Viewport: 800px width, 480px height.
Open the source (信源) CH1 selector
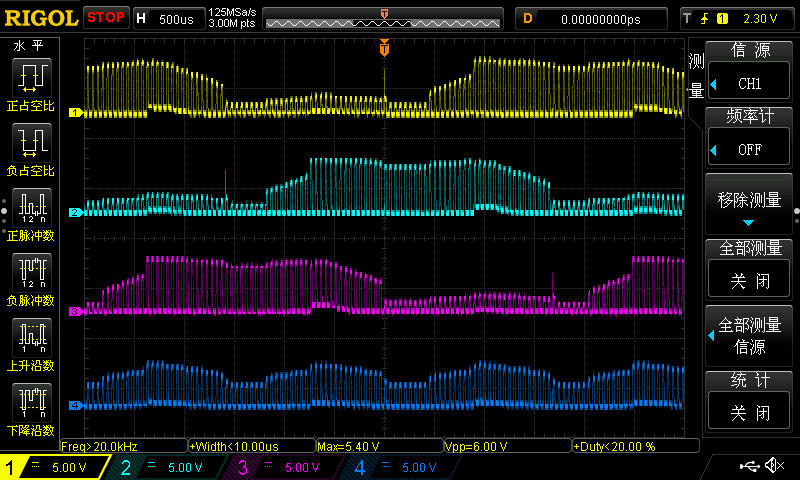point(750,83)
